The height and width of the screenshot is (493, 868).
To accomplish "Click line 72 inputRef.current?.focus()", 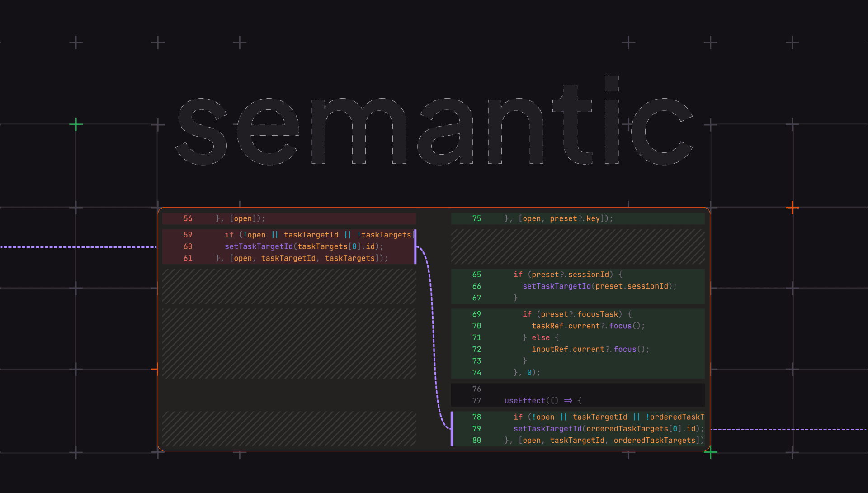I will point(590,350).
